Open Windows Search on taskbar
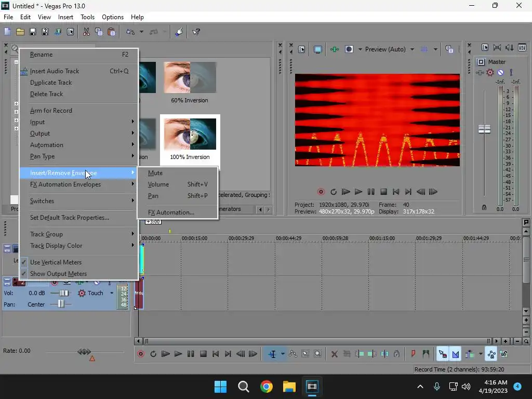The image size is (532, 399). tap(244, 387)
